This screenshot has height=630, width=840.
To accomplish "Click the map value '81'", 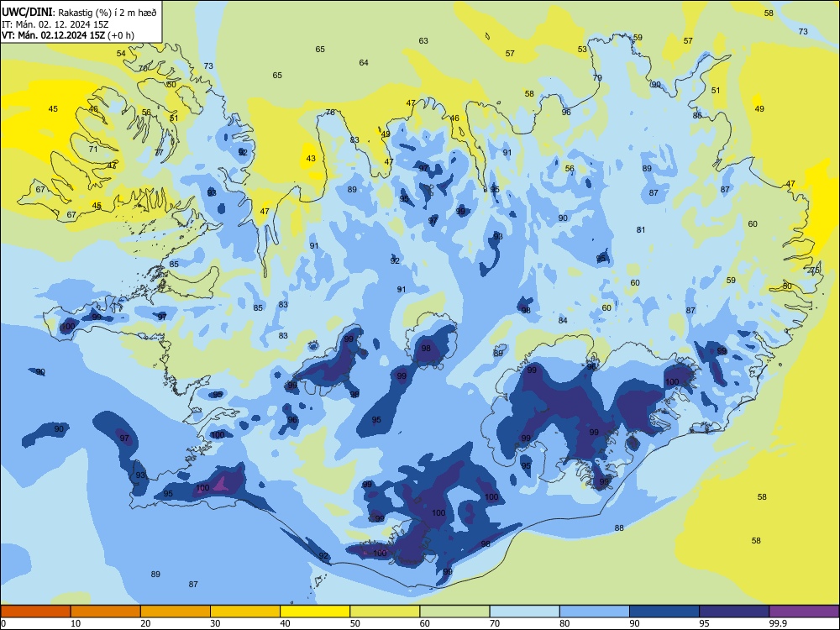I will [x=641, y=230].
